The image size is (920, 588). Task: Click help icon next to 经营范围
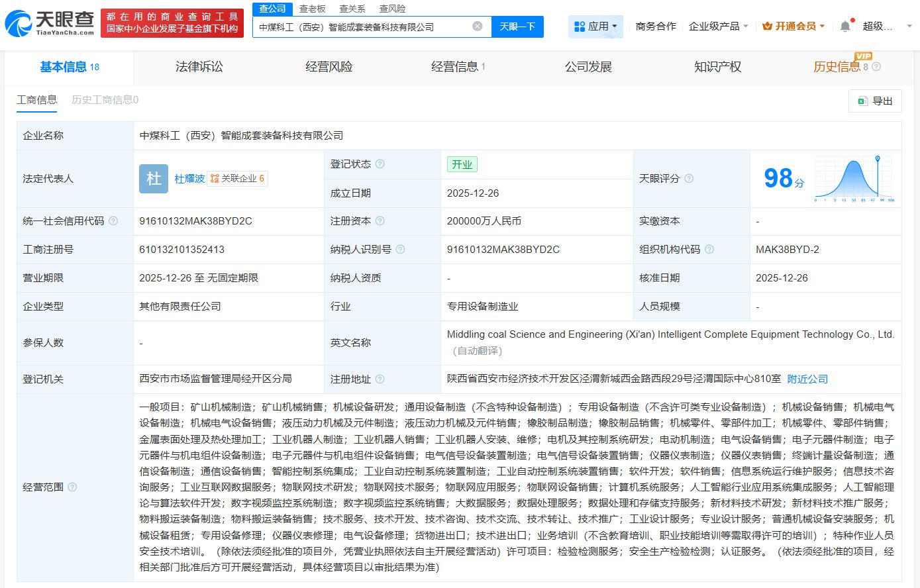72,487
